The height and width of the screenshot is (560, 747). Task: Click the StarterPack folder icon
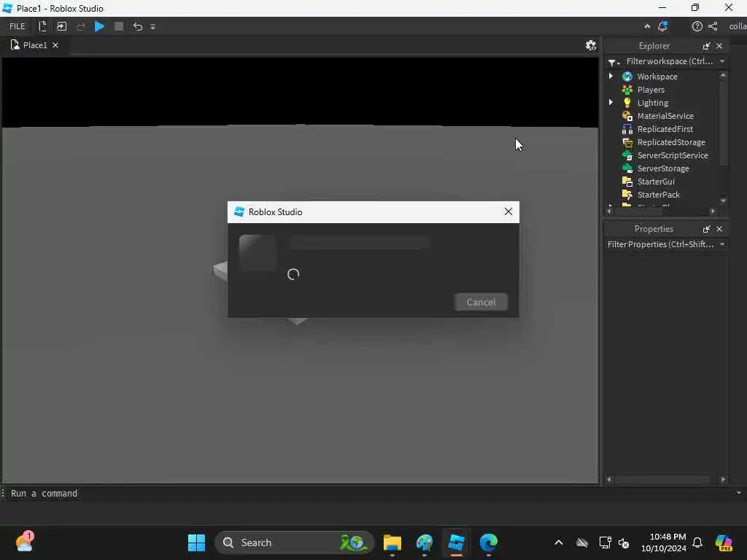627,194
